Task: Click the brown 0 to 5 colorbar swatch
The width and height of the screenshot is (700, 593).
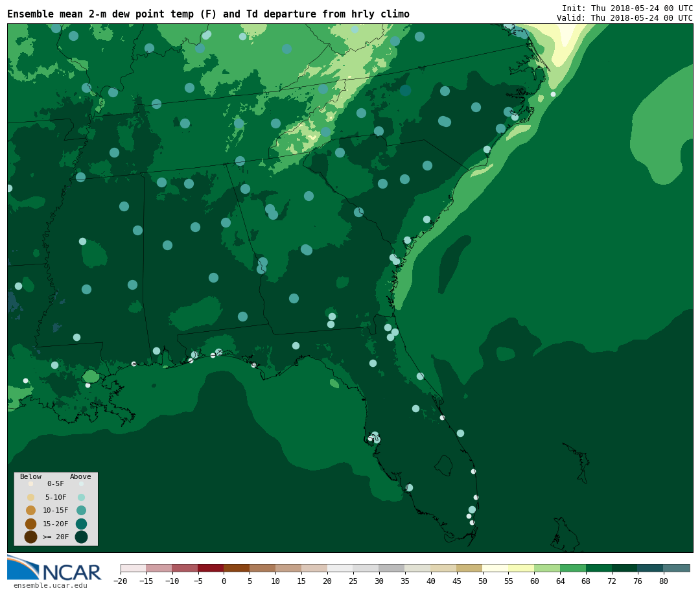Action: point(237,568)
